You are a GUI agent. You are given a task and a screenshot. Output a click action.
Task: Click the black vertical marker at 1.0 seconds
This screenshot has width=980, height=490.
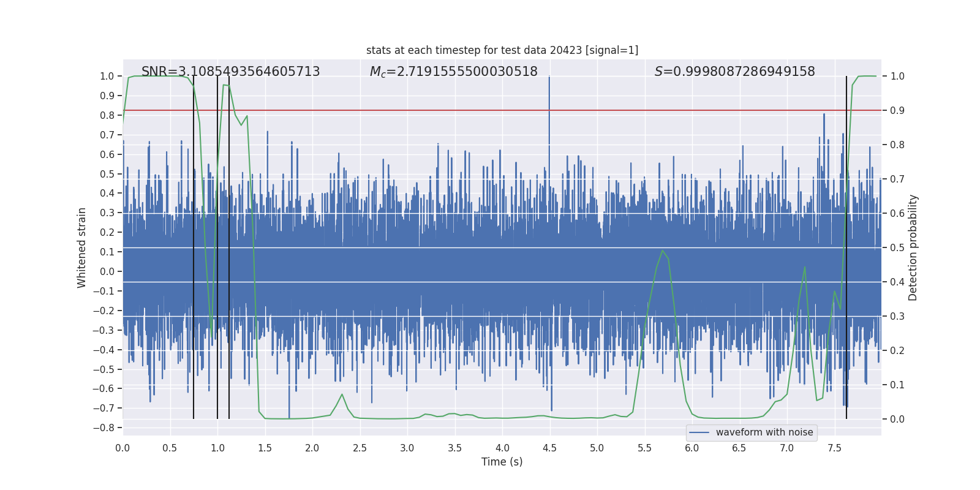[217, 247]
